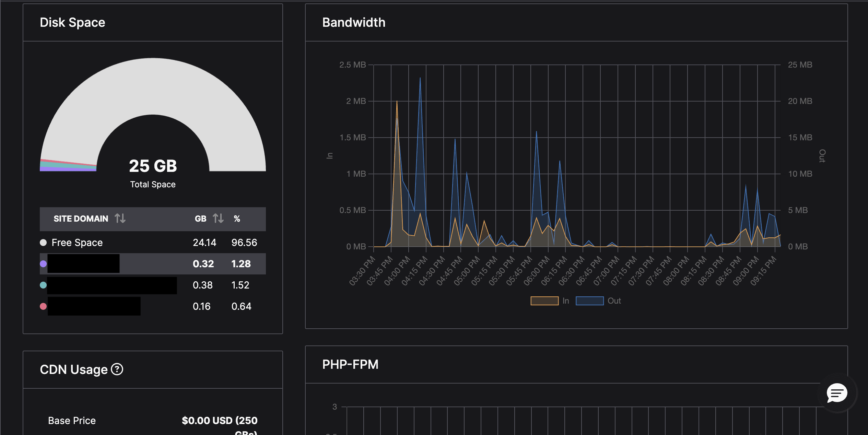Select the Free Space table row
Viewport: 868px width, 435px height.
pyautogui.click(x=153, y=243)
